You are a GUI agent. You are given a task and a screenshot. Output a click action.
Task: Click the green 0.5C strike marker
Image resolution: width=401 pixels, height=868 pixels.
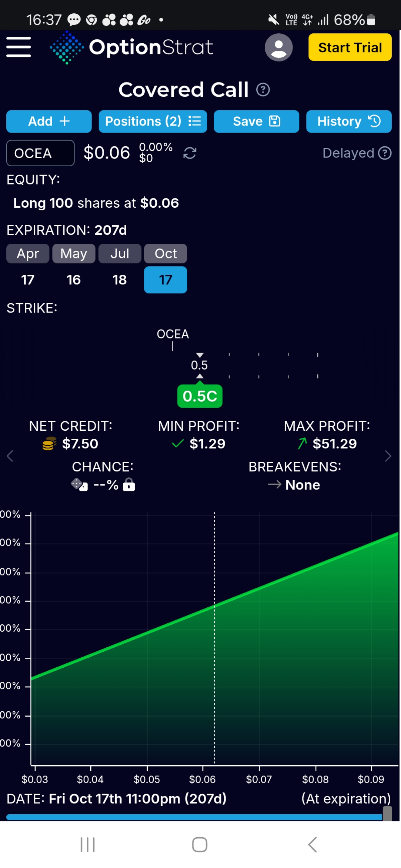click(x=200, y=396)
